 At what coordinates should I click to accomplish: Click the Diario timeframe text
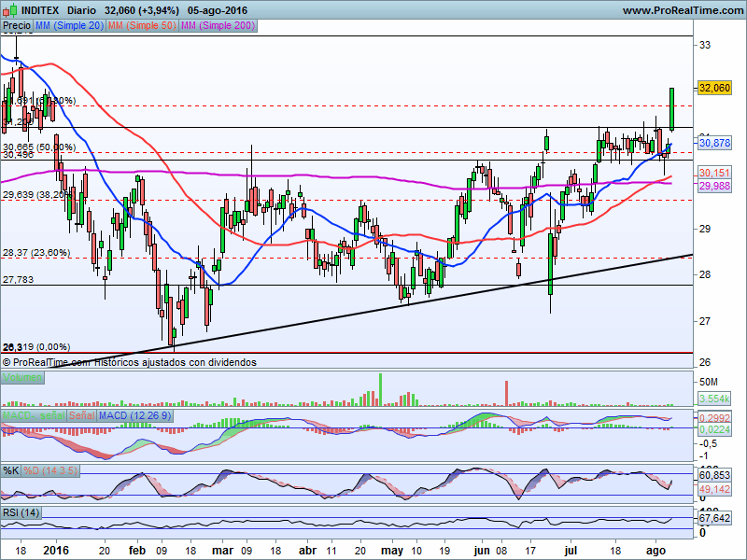click(81, 10)
